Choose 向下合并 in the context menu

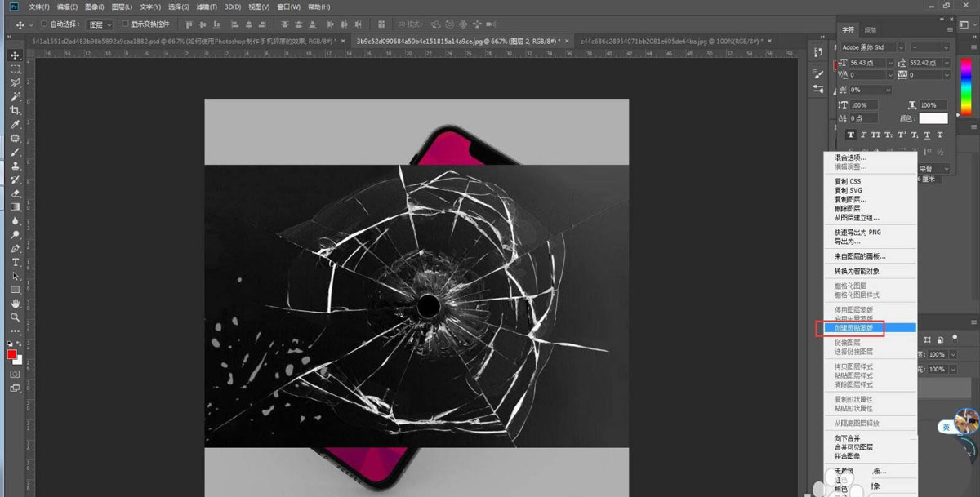pyautogui.click(x=870, y=438)
